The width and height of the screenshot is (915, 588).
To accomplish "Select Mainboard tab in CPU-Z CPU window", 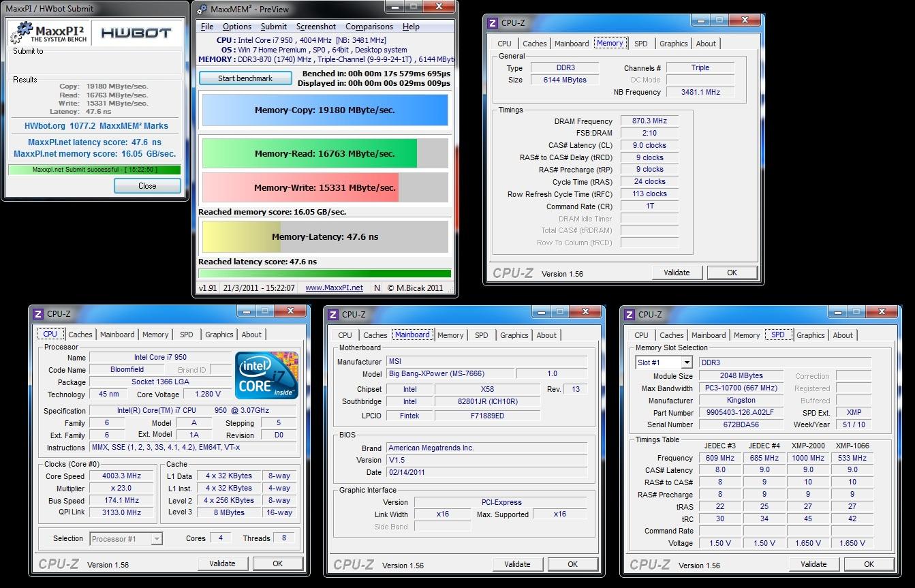I will pos(117,335).
